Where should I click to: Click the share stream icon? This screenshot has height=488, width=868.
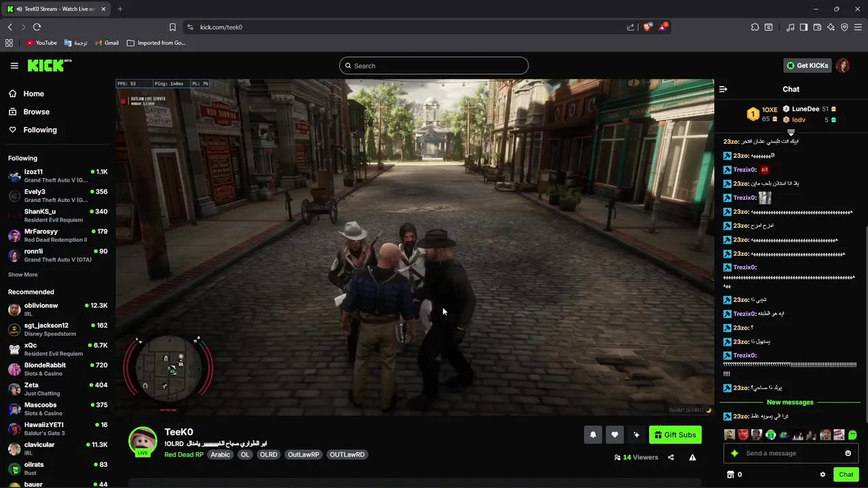click(671, 457)
